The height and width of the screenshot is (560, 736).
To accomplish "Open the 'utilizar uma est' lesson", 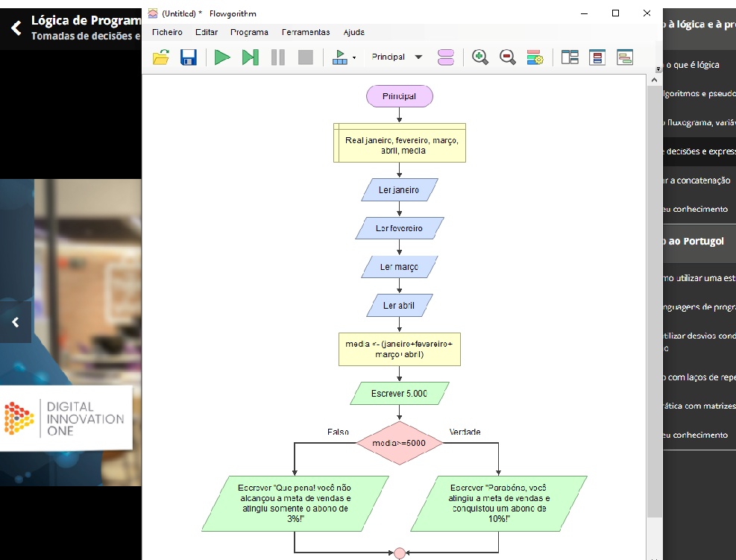I will pyautogui.click(x=699, y=278).
